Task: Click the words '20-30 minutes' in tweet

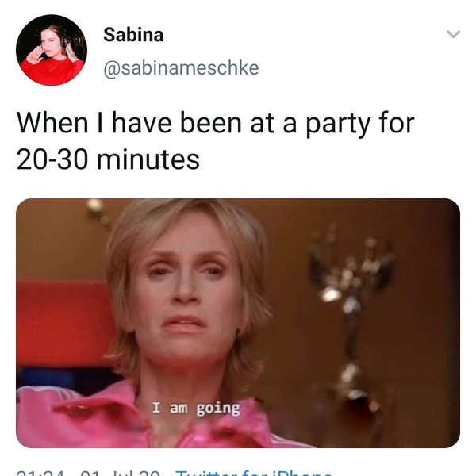Action: tap(108, 159)
